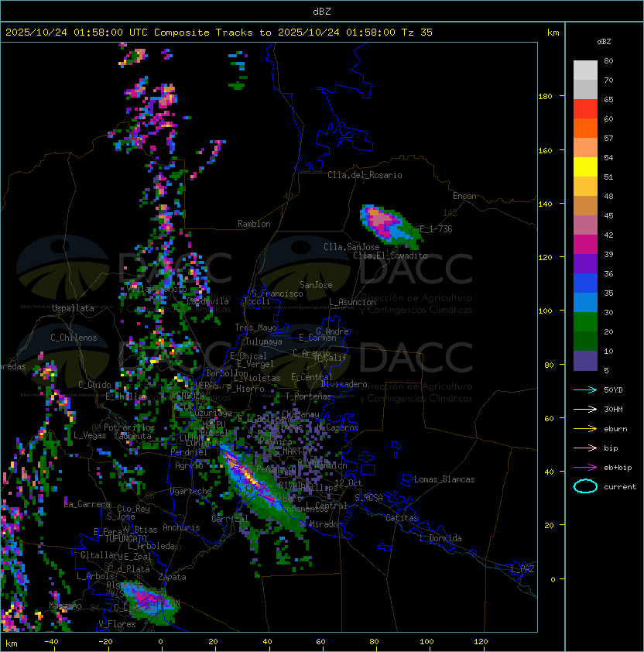644x652 pixels.
Task: Click the 'Clla.El_Cavadito' map label
Action: click(x=390, y=256)
